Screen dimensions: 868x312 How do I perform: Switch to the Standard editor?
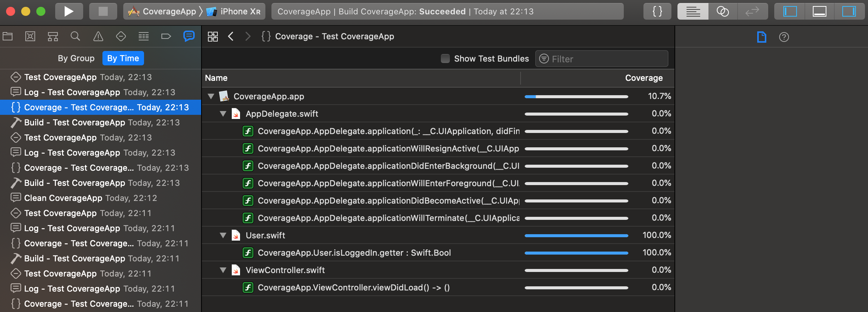tap(693, 11)
